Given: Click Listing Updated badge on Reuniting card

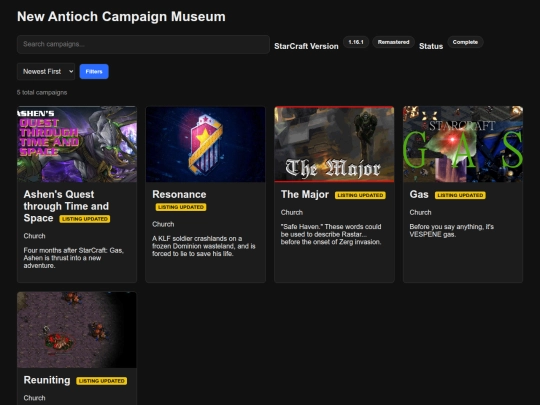Looking at the screenshot, I should coord(102,381).
